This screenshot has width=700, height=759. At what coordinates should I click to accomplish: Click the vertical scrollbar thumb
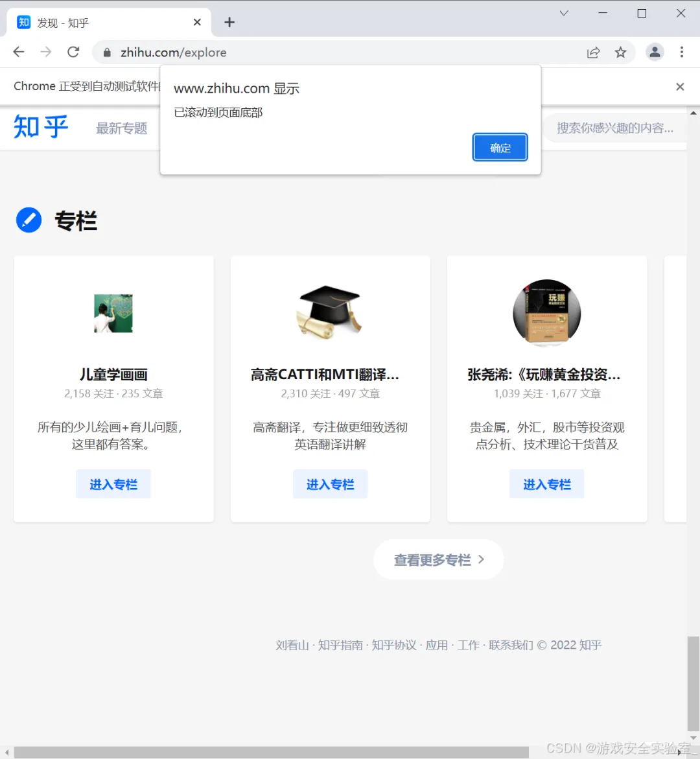coord(694,683)
